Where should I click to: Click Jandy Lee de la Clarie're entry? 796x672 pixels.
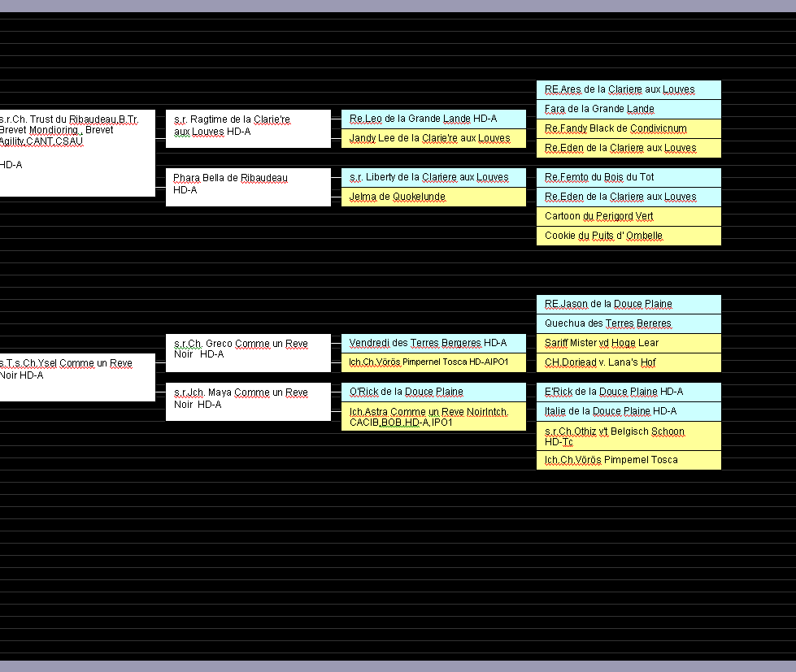tap(433, 138)
